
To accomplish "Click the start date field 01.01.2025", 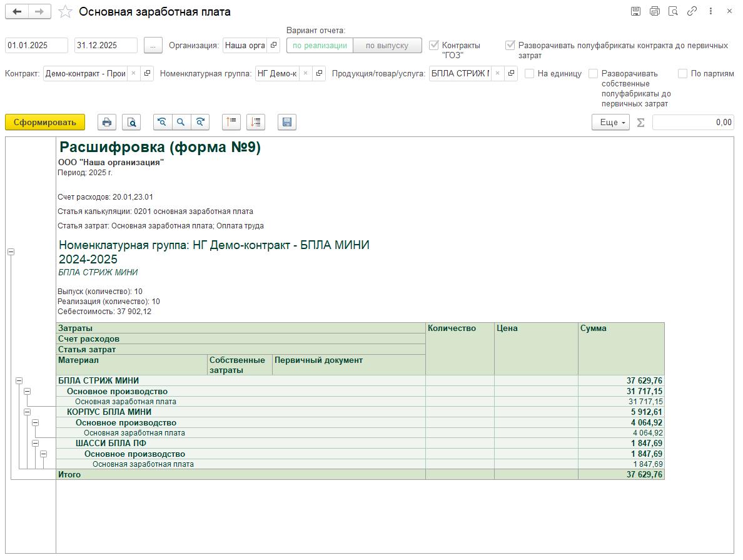I will [36, 46].
